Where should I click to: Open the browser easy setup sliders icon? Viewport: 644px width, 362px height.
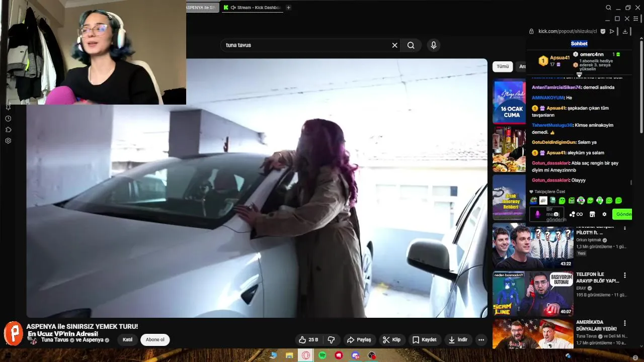point(635,19)
